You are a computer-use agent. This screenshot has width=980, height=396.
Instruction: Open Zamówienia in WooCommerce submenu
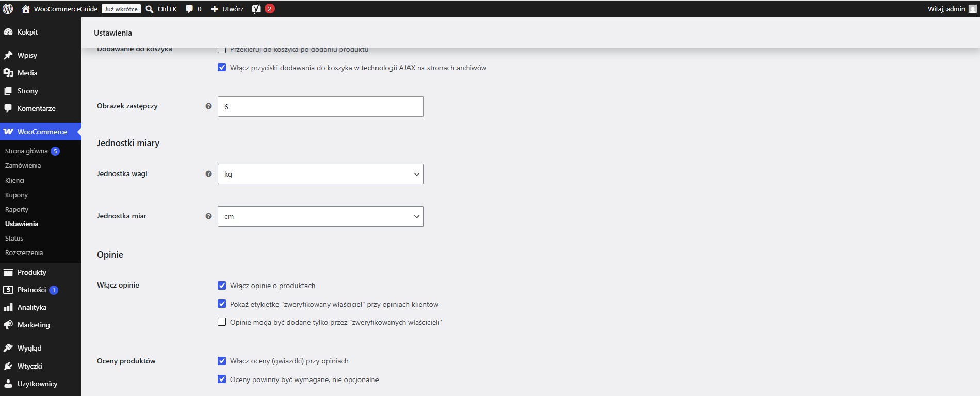click(23, 166)
